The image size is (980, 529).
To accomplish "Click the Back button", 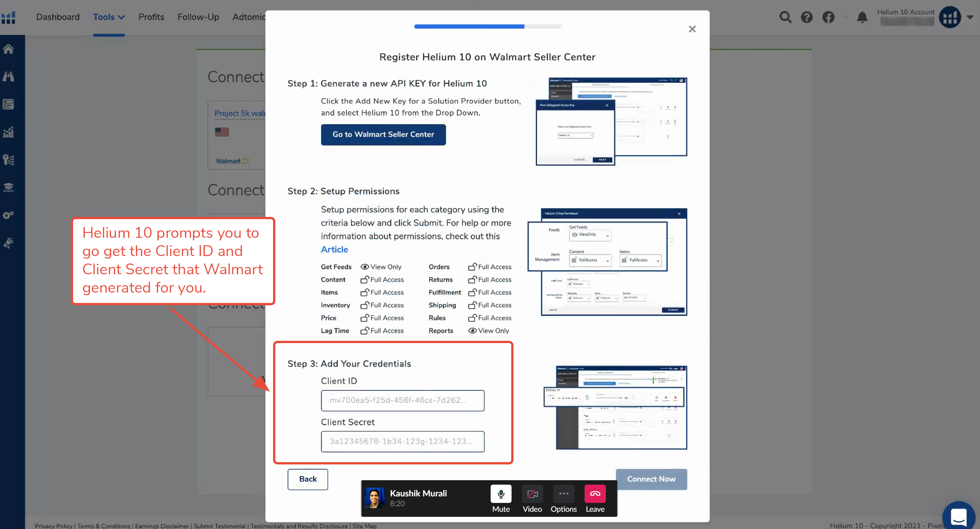I will tap(307, 479).
